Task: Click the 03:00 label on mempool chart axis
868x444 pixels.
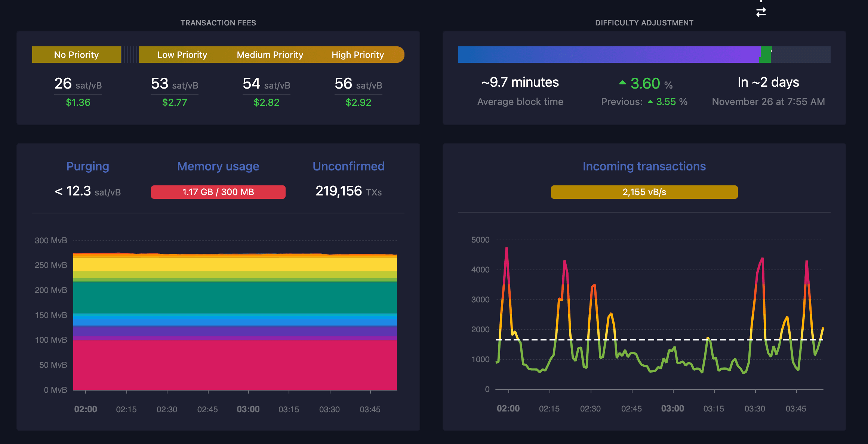Action: click(248, 409)
